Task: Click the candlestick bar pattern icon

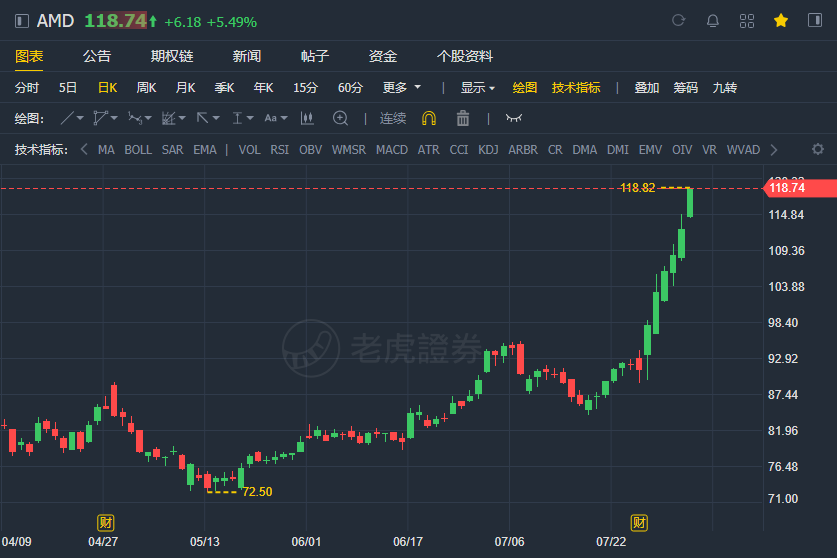Action: pos(307,118)
